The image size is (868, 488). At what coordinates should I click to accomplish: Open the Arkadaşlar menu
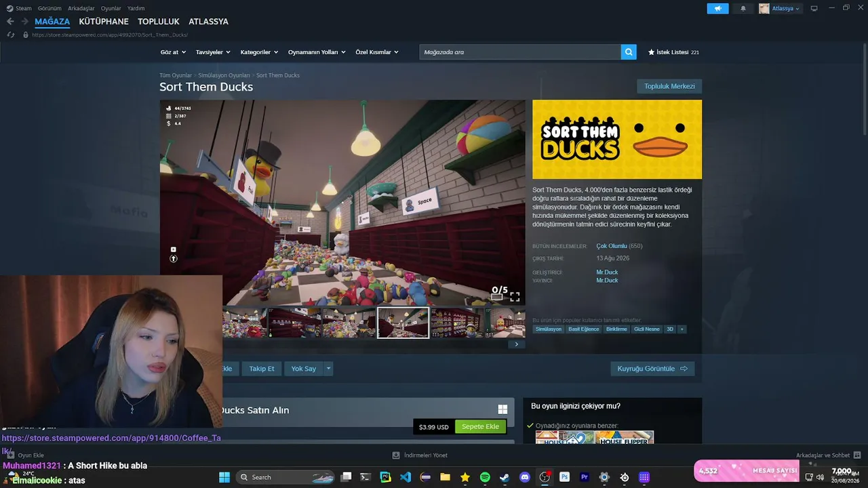click(x=81, y=9)
